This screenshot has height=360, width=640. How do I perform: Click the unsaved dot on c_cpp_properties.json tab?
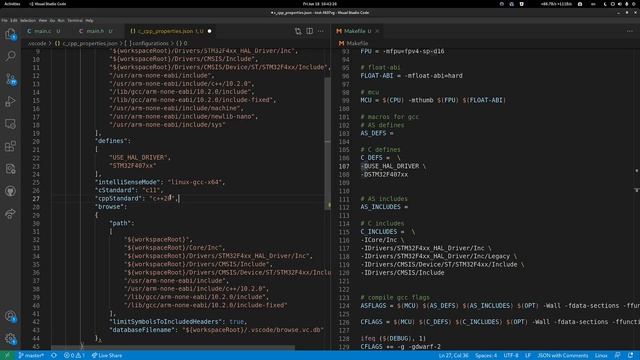point(209,31)
